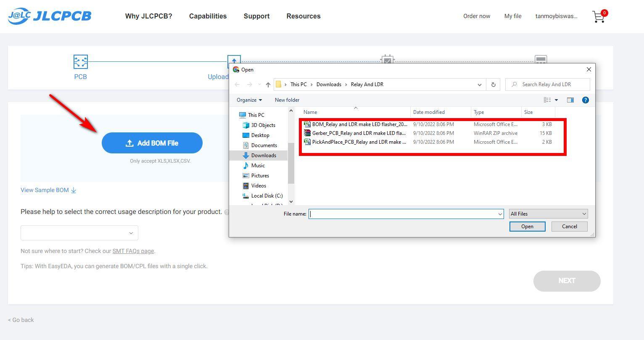Open the dialog help icon
Screen dimensions: 644x340
pyautogui.click(x=585, y=100)
